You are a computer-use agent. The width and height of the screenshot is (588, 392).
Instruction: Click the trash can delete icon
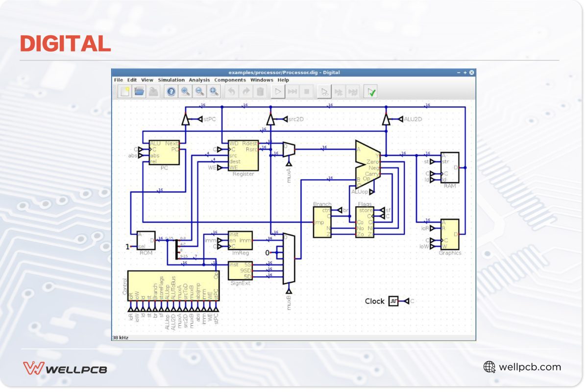[x=260, y=91]
